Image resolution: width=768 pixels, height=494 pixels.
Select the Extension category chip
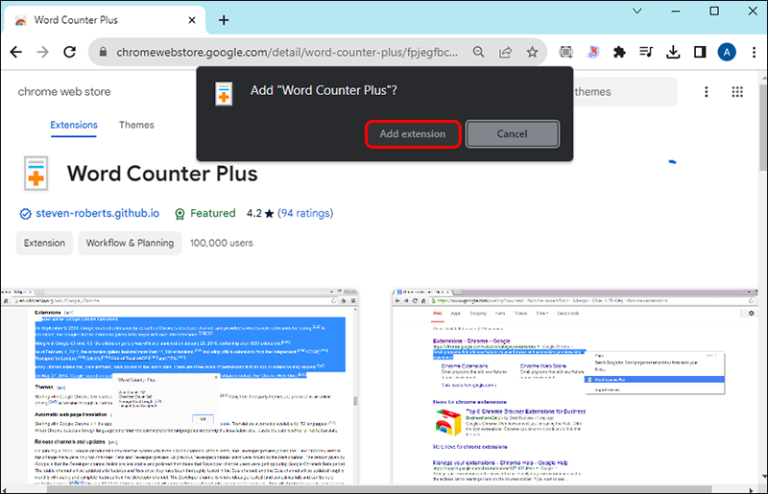(45, 243)
